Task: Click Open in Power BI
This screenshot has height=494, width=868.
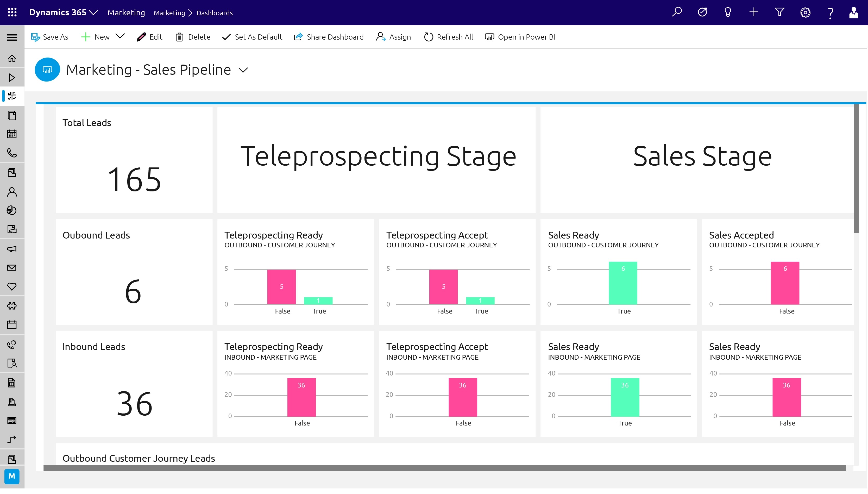Action: click(520, 37)
